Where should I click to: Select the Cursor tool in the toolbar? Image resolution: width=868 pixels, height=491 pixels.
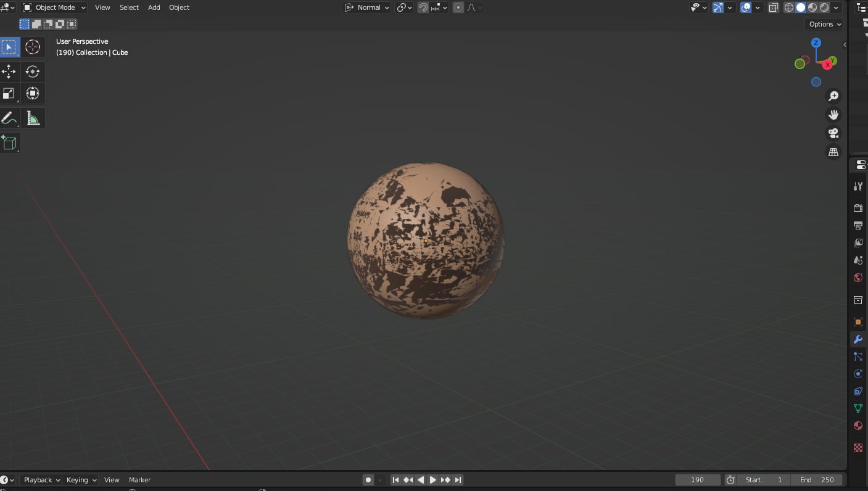point(33,47)
